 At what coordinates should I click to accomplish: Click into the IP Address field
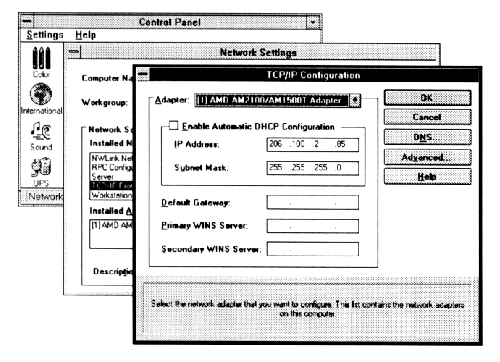point(313,145)
